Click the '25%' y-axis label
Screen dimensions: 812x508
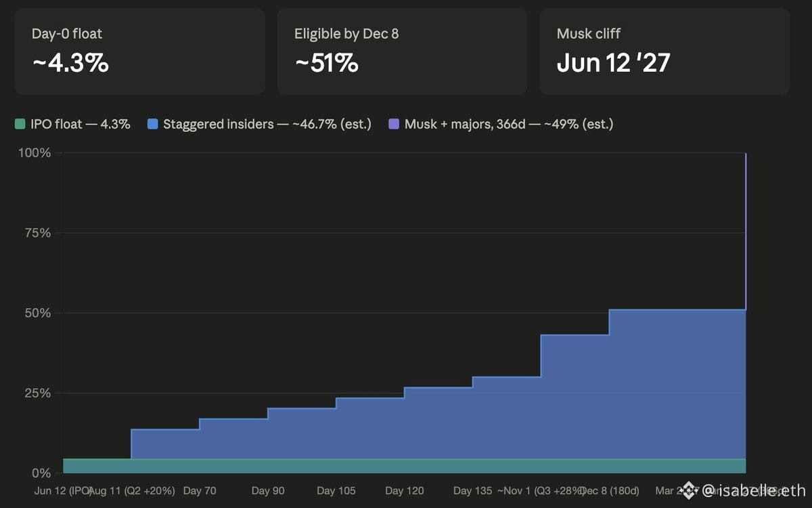[37, 393]
